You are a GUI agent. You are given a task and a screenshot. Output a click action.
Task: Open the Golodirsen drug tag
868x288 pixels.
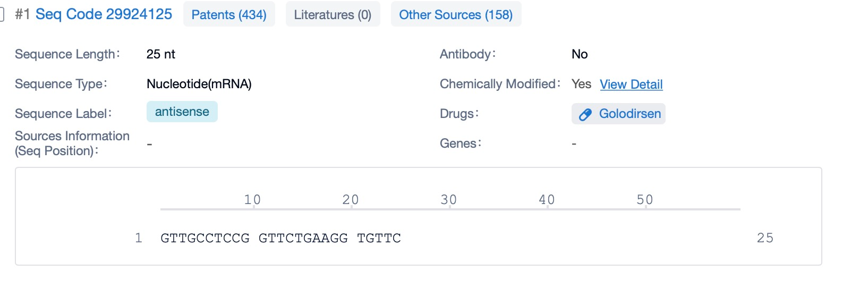pyautogui.click(x=629, y=114)
